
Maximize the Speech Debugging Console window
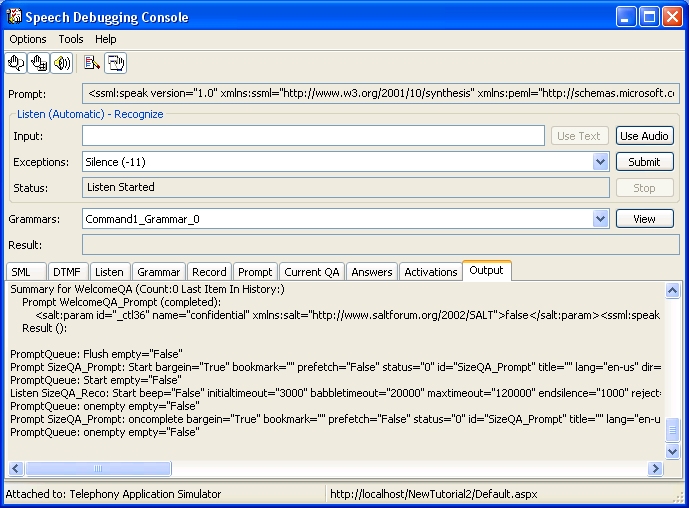tap(649, 17)
